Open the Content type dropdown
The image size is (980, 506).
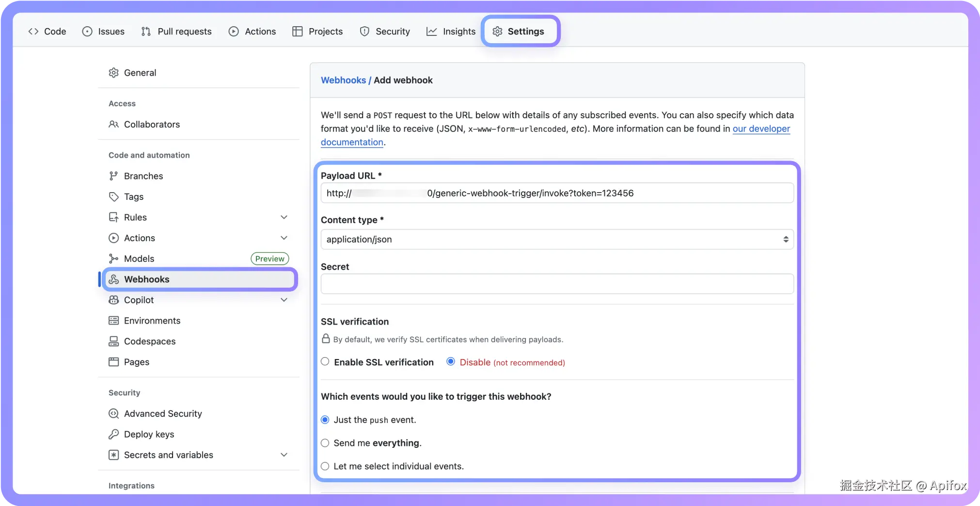click(557, 239)
